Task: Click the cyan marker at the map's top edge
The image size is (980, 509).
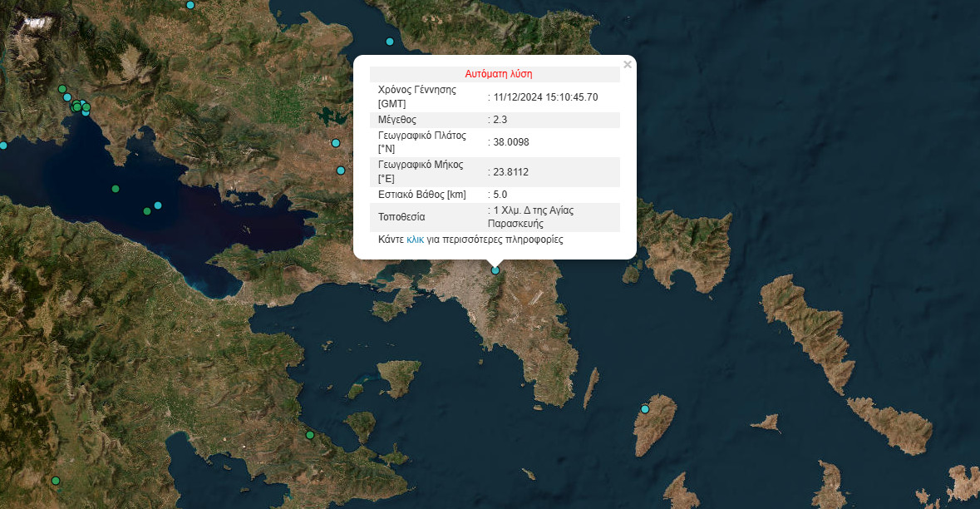Action: [190, 5]
